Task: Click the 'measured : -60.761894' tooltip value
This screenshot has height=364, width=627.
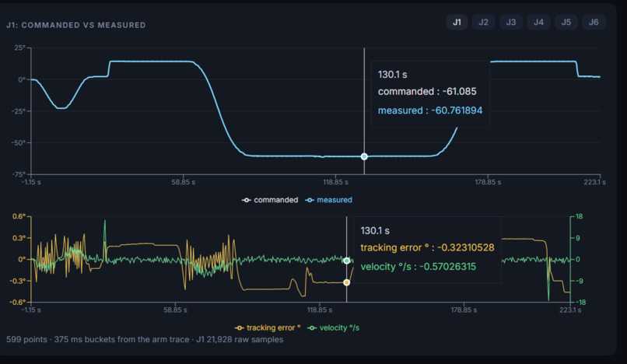Action: 430,110
